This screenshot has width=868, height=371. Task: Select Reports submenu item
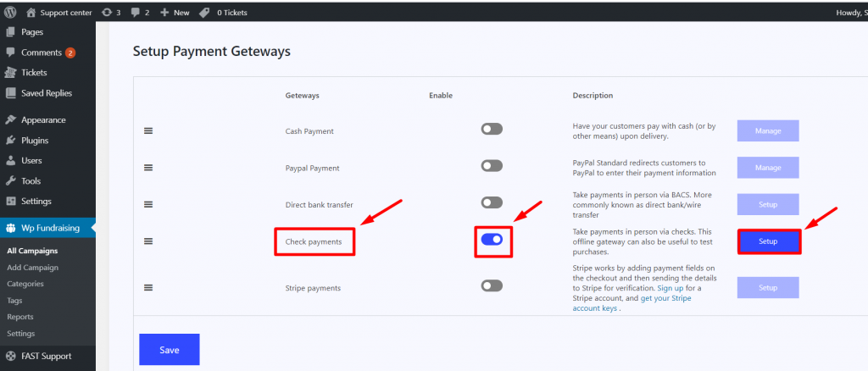(20, 317)
